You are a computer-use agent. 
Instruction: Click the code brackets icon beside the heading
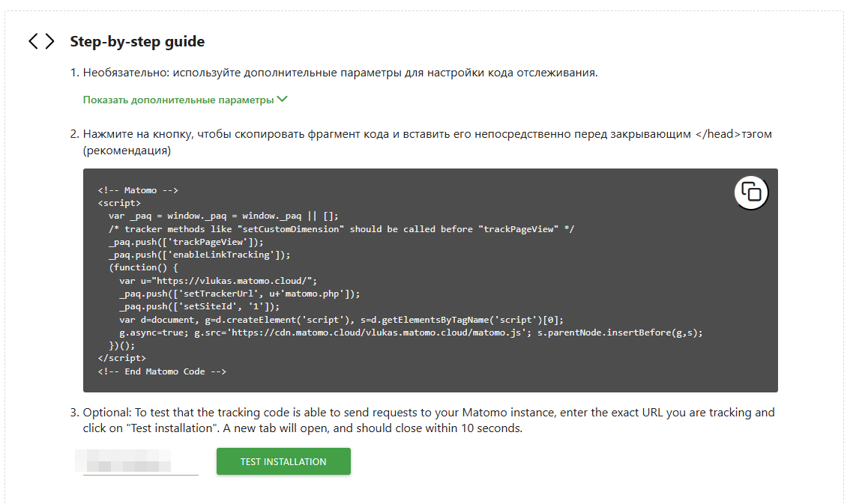click(41, 42)
